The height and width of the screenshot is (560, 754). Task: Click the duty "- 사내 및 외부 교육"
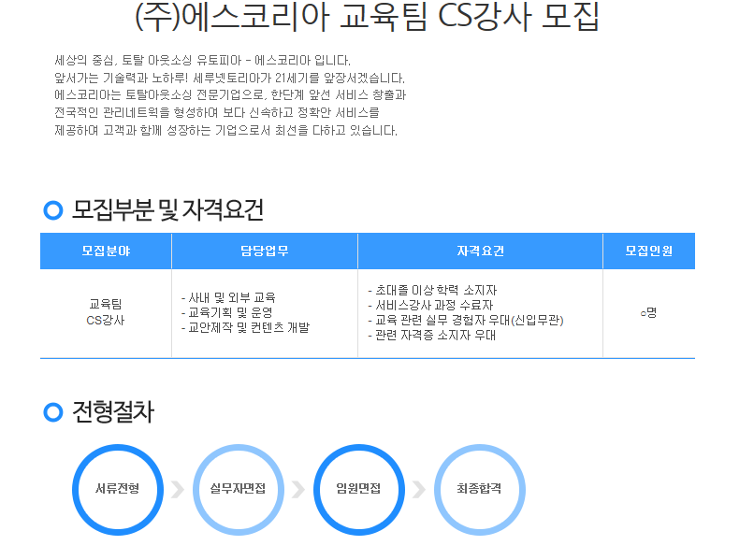pos(228,297)
